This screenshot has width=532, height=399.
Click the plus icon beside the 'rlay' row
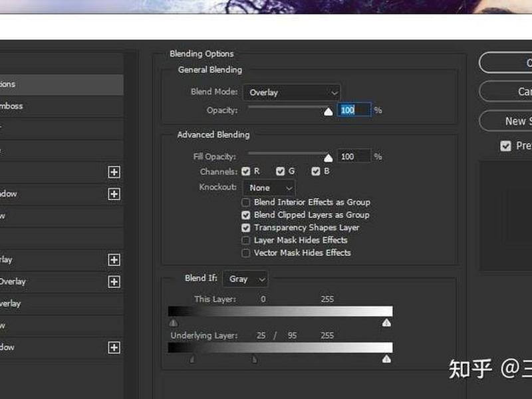pos(114,260)
